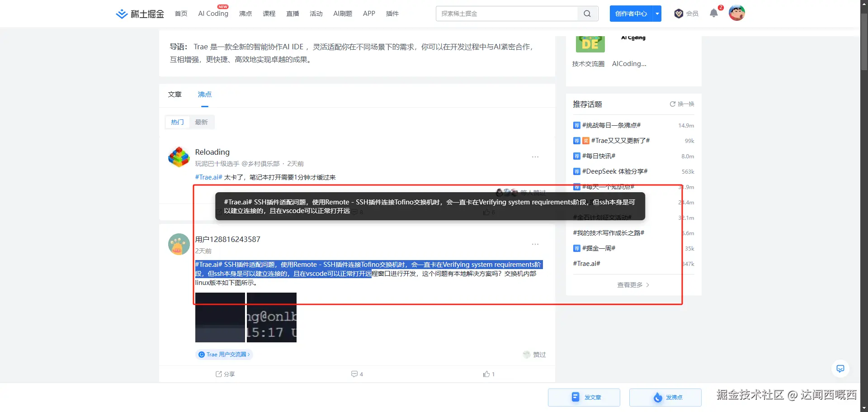Open the notification bell with badge
This screenshot has width=868, height=412.
click(713, 14)
